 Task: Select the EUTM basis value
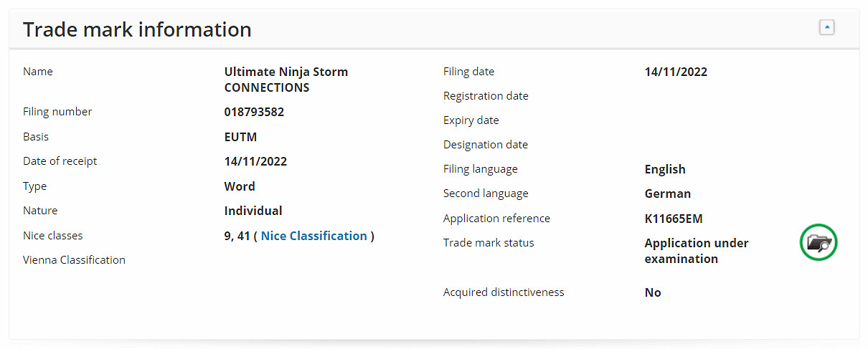[x=240, y=137]
